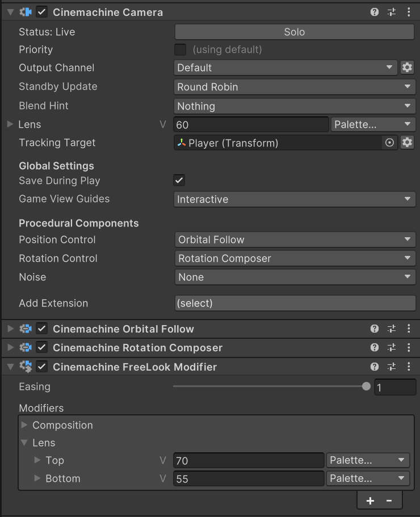Click the Top lens value field showing 70
This screenshot has height=517, width=420.
249,460
